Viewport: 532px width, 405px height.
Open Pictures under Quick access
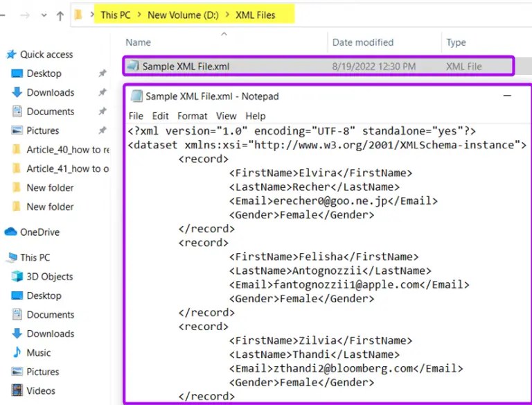[43, 130]
